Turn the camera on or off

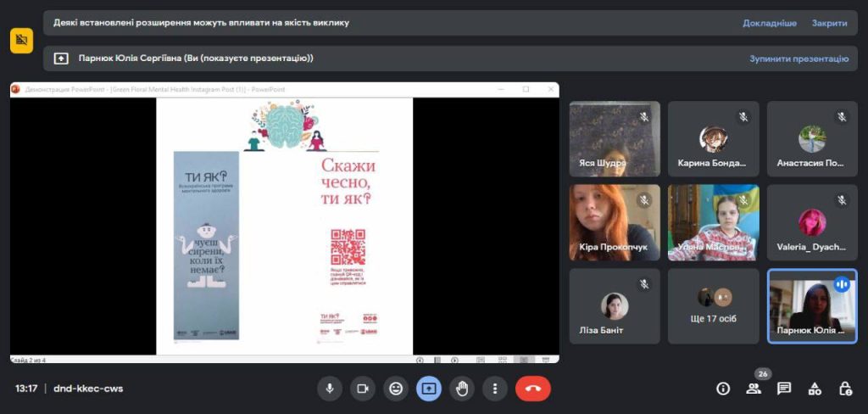point(363,389)
